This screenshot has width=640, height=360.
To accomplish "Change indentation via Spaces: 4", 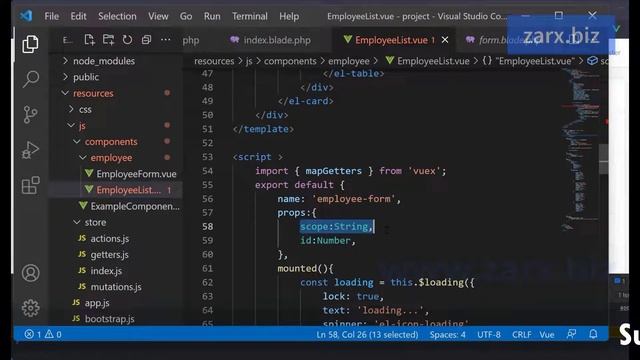I will 447,335.
